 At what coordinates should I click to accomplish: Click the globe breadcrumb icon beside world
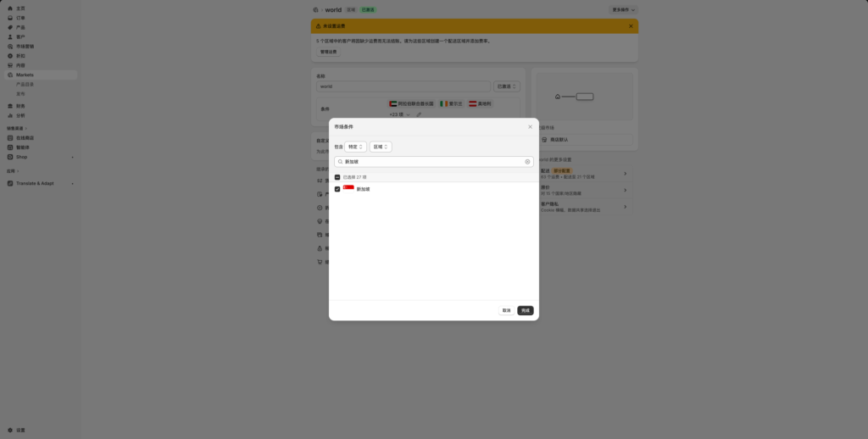tap(315, 10)
